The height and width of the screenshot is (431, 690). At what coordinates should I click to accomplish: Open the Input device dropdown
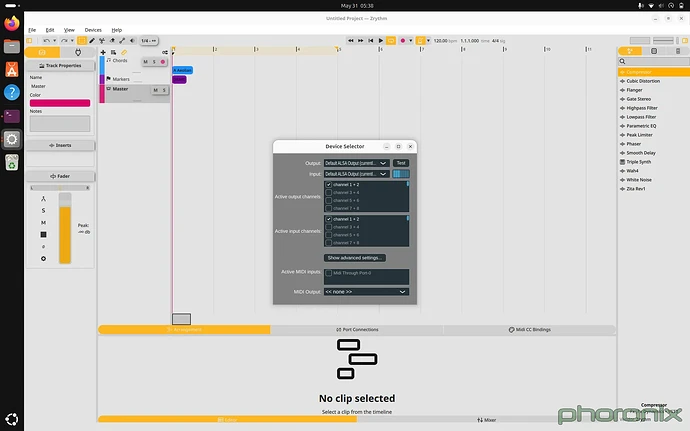(356, 174)
